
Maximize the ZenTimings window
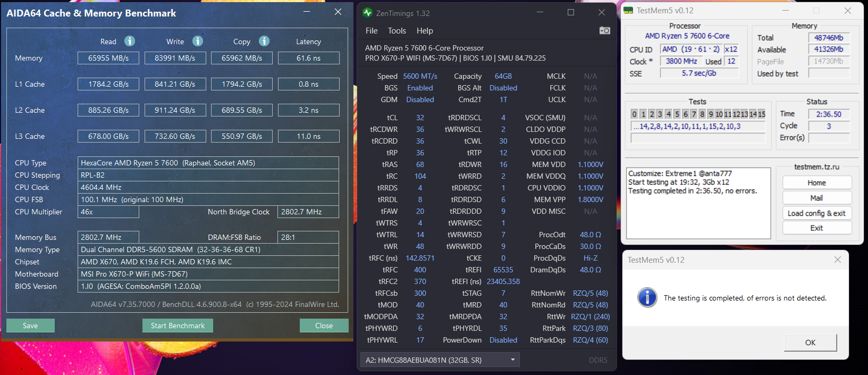point(571,12)
